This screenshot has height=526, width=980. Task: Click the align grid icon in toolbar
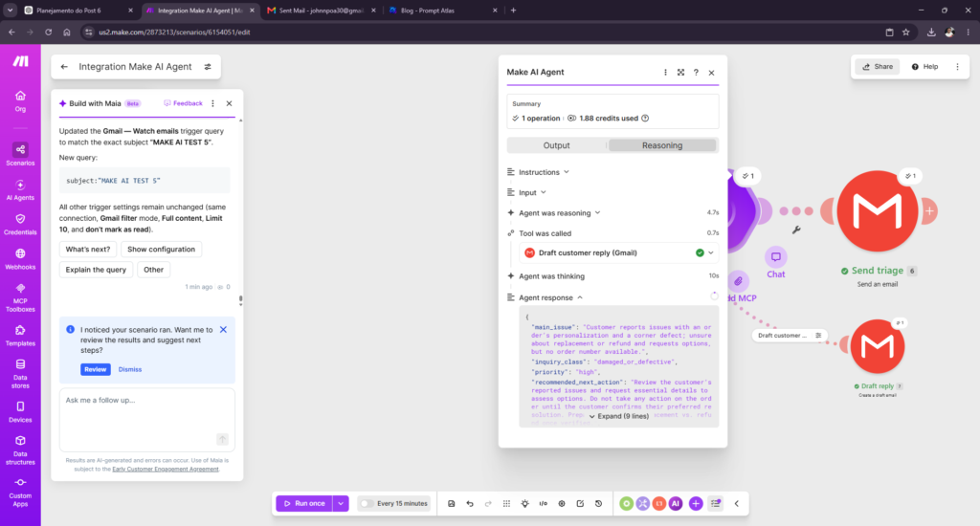507,503
